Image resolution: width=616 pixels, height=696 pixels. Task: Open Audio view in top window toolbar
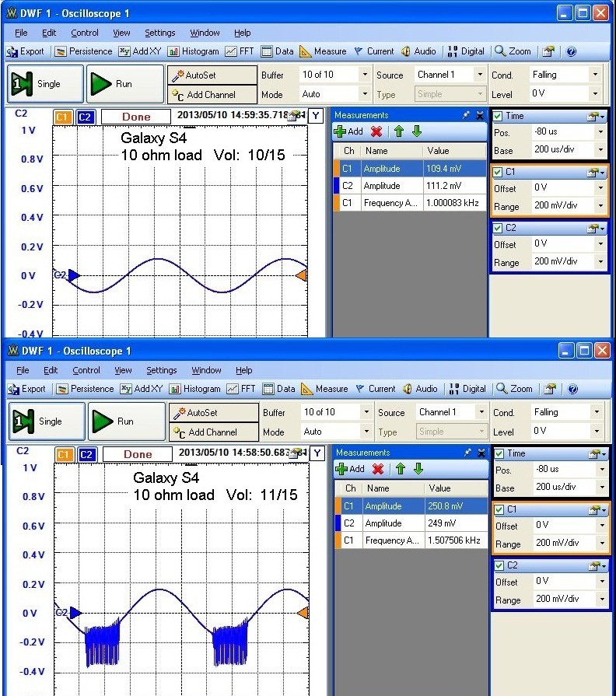coord(418,51)
